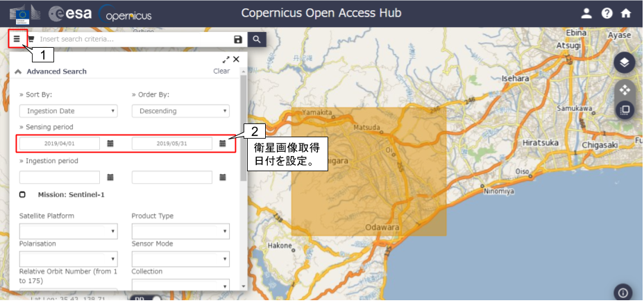Open calendar for ingestion period end
The width and height of the screenshot is (644, 303).
[223, 177]
